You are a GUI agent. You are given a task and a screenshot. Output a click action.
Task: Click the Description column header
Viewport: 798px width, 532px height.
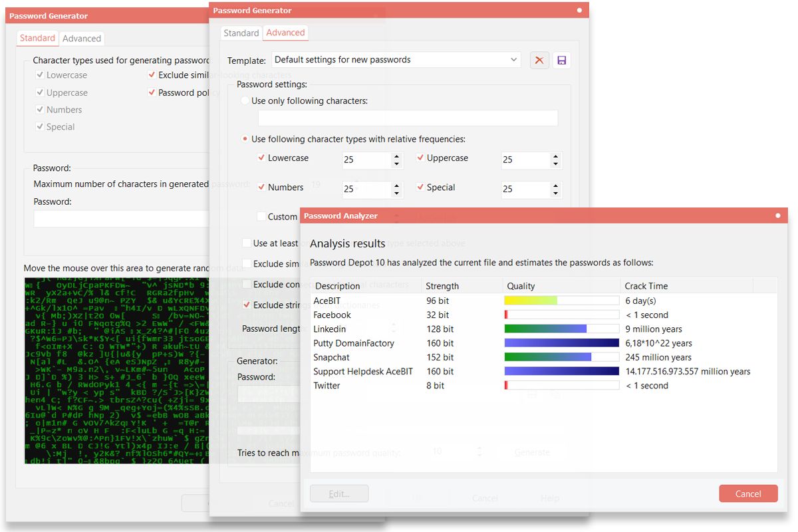366,286
